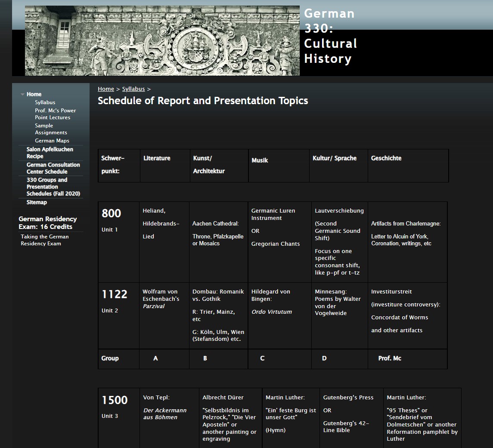View the German Consultation Center Schedule
Image resolution: width=493 pixels, height=448 pixels.
point(53,168)
